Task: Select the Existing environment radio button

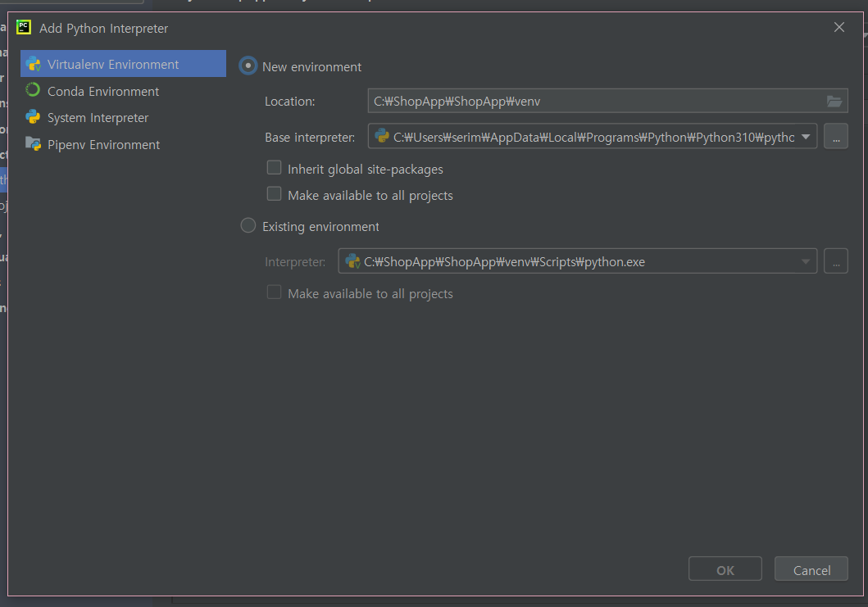Action: pyautogui.click(x=248, y=224)
